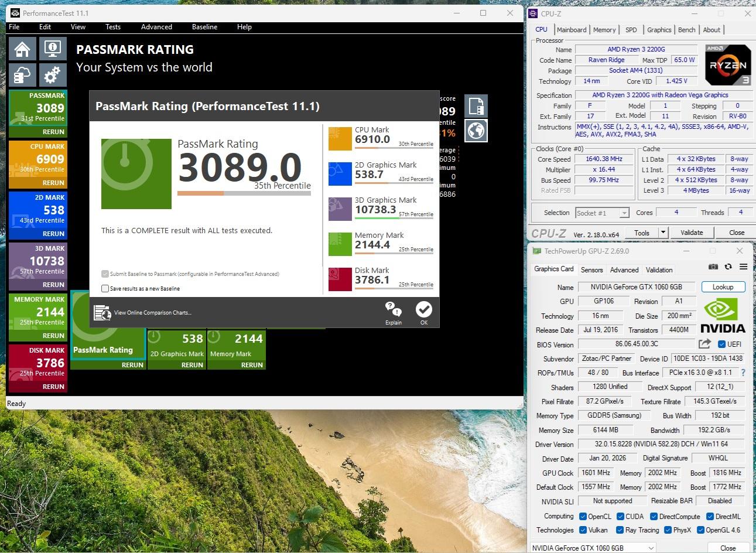
Task: Click the Tools button in CPU-Z
Action: tap(642, 233)
